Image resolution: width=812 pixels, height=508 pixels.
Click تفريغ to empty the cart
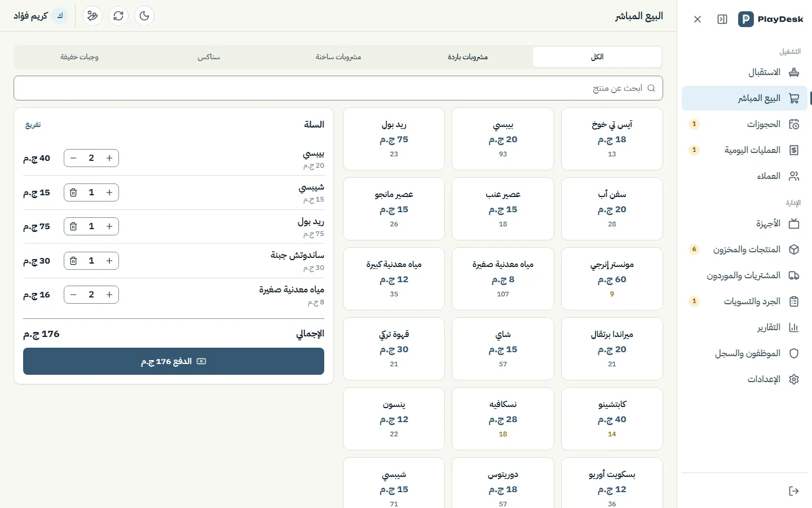coord(33,125)
